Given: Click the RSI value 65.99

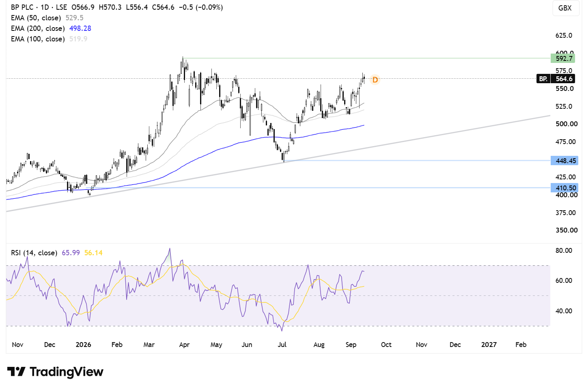Looking at the screenshot, I should point(71,253).
